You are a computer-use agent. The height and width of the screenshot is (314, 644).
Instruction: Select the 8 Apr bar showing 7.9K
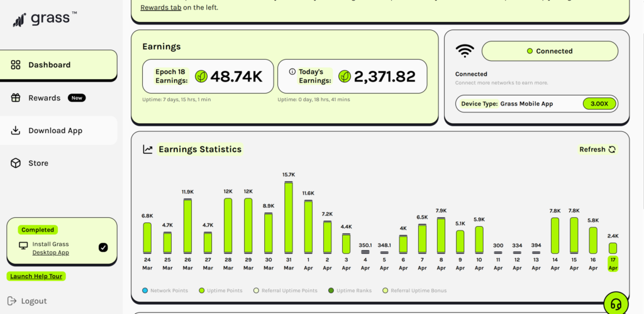(x=441, y=235)
